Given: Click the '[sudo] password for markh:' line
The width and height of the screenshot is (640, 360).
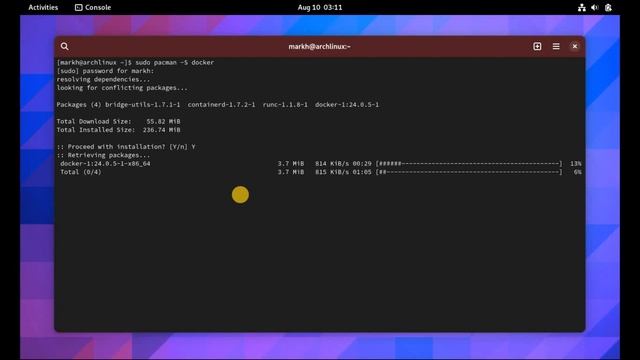Looking at the screenshot, I should tap(105, 71).
